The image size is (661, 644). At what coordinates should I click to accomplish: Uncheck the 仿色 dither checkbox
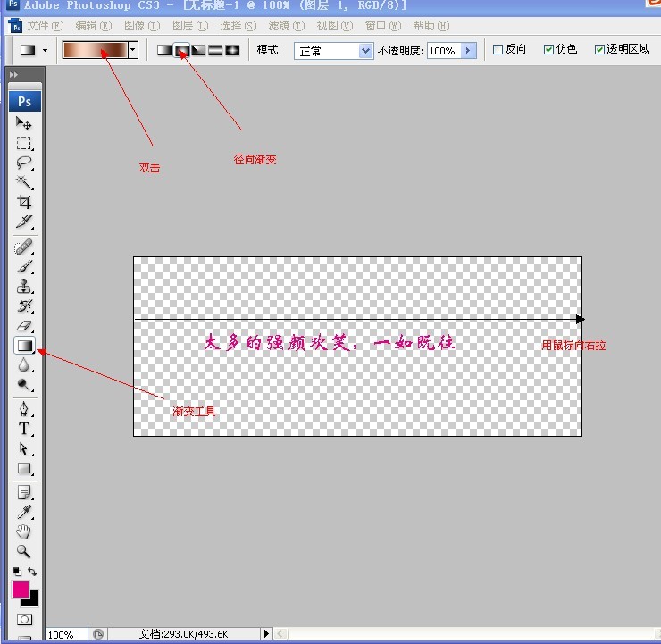pos(548,50)
